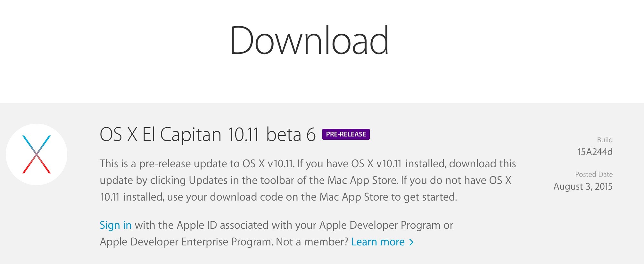644x264 pixels.
Task: Click the Build label
Action: [605, 140]
